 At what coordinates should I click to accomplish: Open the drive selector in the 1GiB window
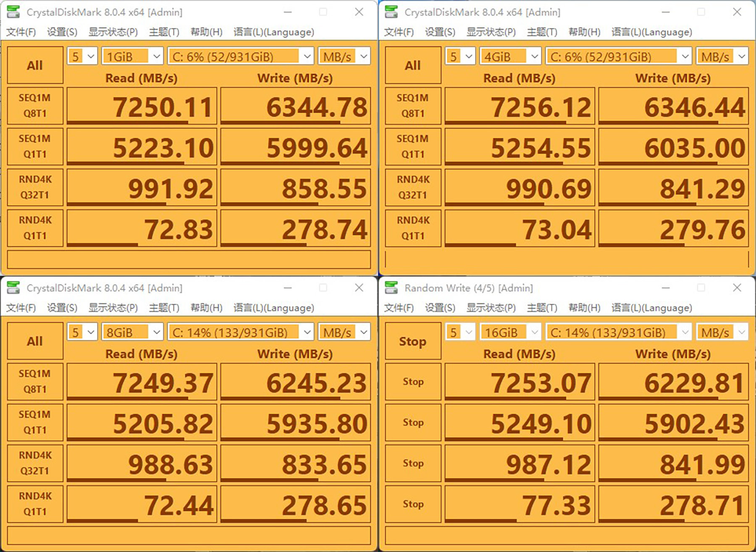point(241,56)
